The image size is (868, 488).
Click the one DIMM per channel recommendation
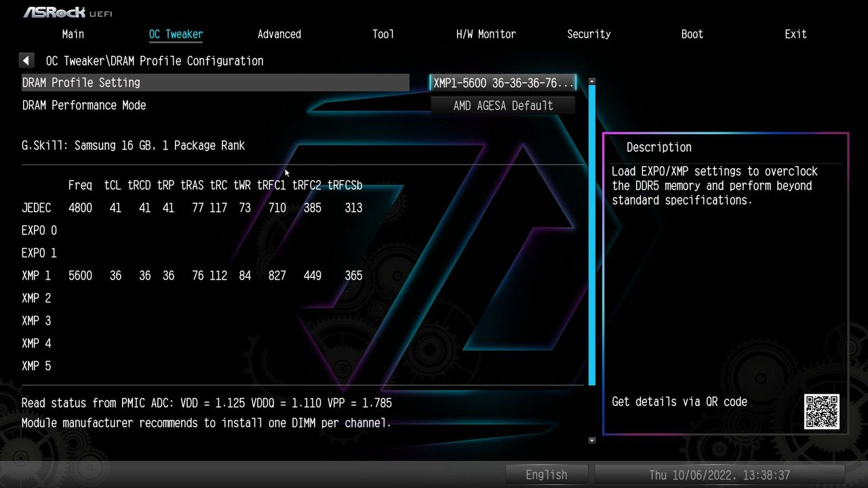pyautogui.click(x=207, y=423)
